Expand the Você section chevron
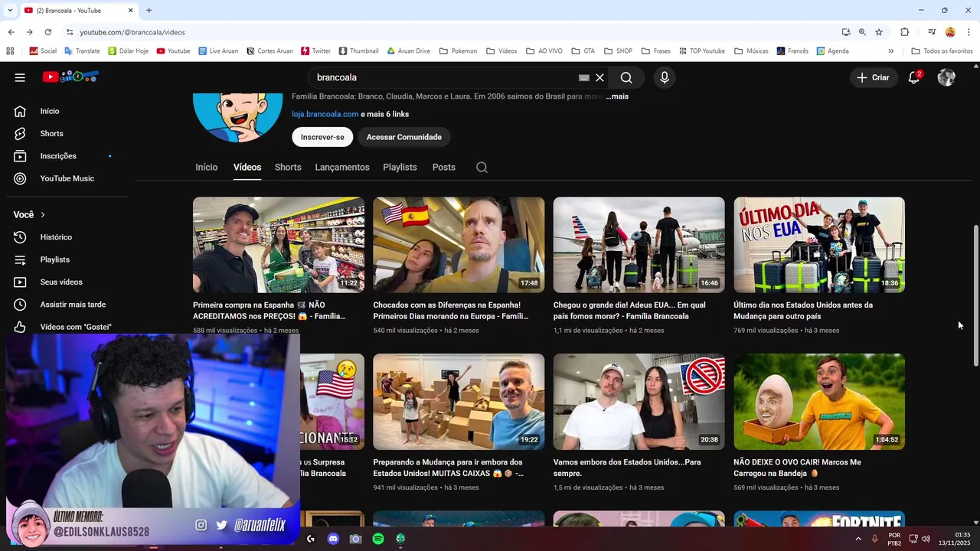The image size is (980, 551). pyautogui.click(x=43, y=215)
